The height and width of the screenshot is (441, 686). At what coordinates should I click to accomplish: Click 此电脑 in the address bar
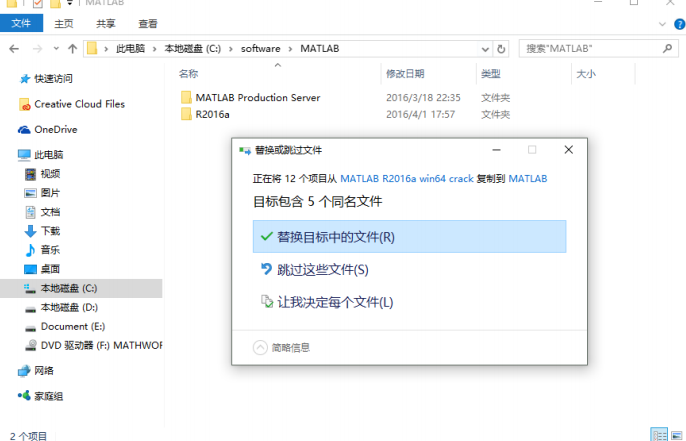coord(130,49)
